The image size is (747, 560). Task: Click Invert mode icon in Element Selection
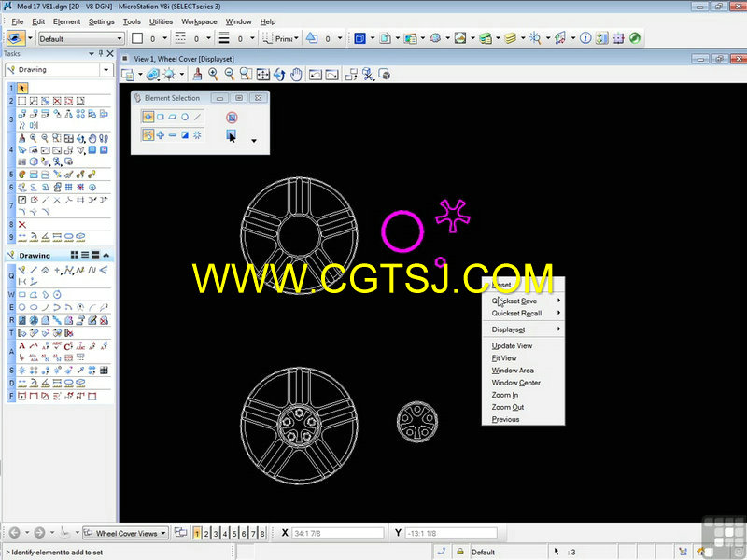pos(185,135)
